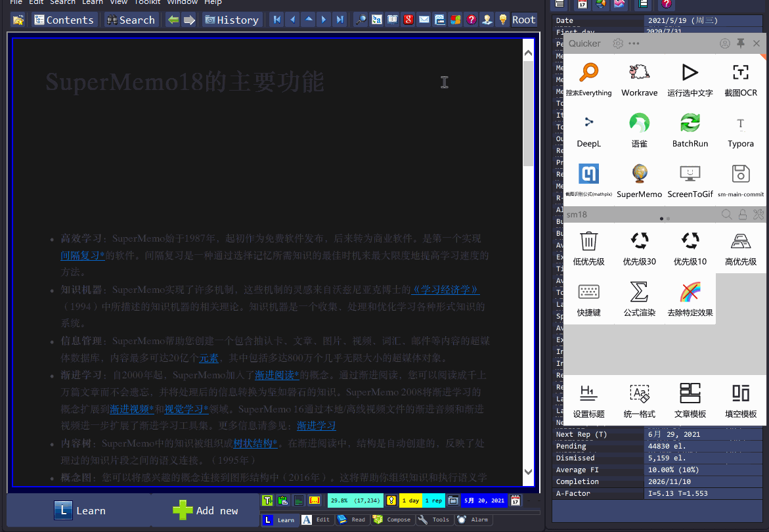
Task: Toggle the Quicker panel pin
Action: point(741,43)
